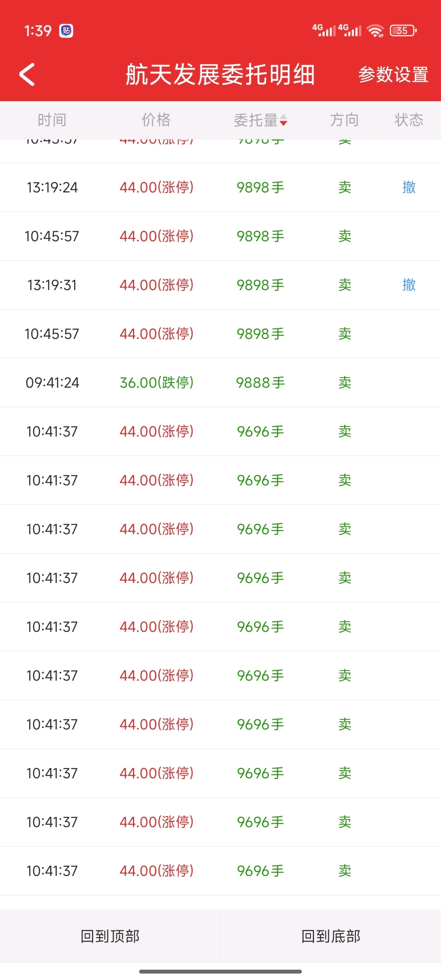Jump to bottom with 回到底部
This screenshot has height=980, width=441.
330,936
